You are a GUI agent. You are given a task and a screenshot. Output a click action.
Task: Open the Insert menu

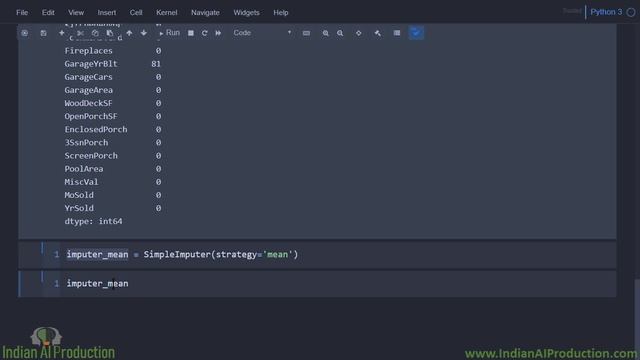point(107,13)
